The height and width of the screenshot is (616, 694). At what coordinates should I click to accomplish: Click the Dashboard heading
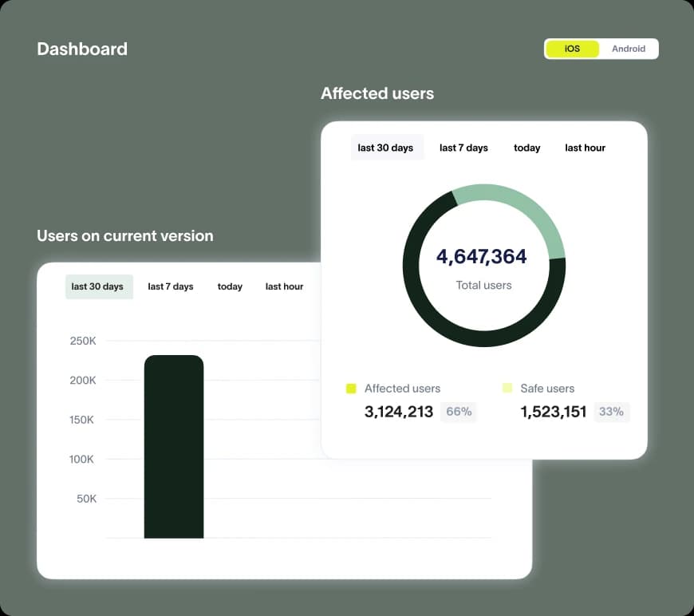coord(82,49)
